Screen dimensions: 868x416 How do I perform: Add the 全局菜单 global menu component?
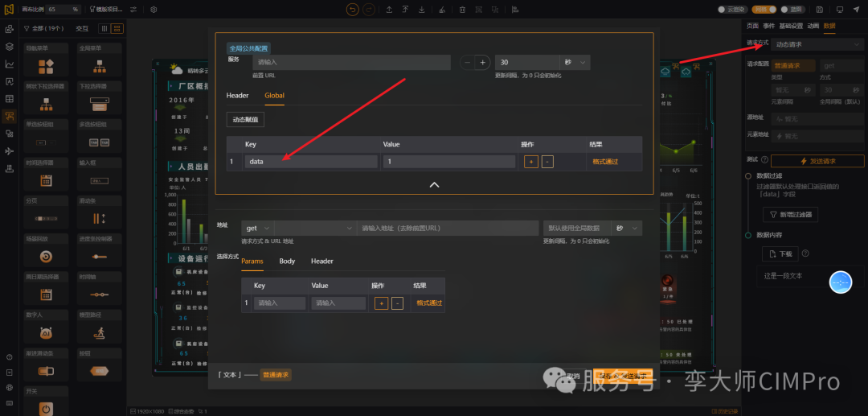pos(100,60)
